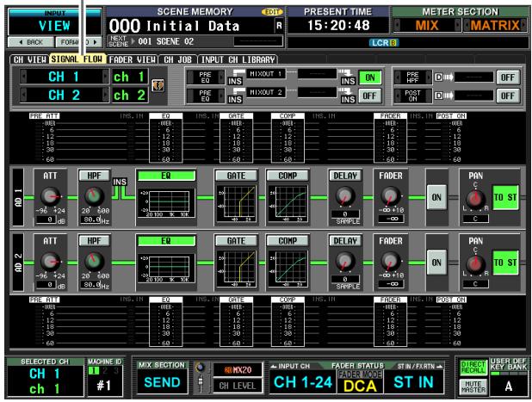Click the DIRECT RECALL button
The width and height of the screenshot is (532, 402).
click(473, 368)
